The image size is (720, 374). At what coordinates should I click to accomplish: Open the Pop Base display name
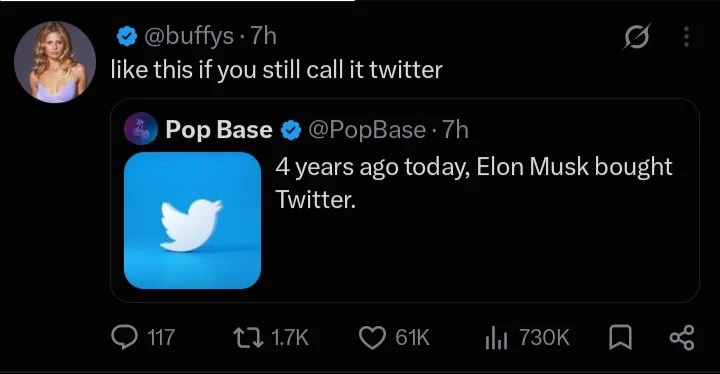219,130
